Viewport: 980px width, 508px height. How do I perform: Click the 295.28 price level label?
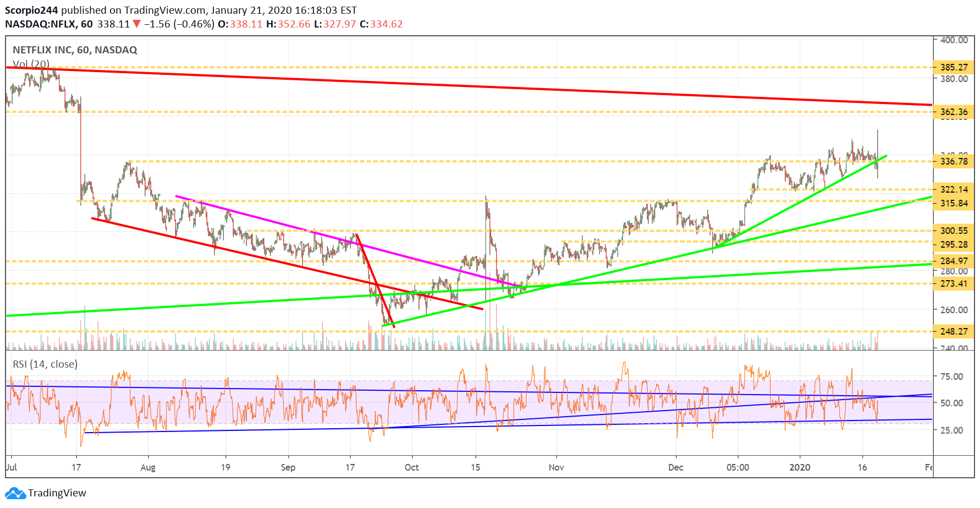pyautogui.click(x=954, y=244)
